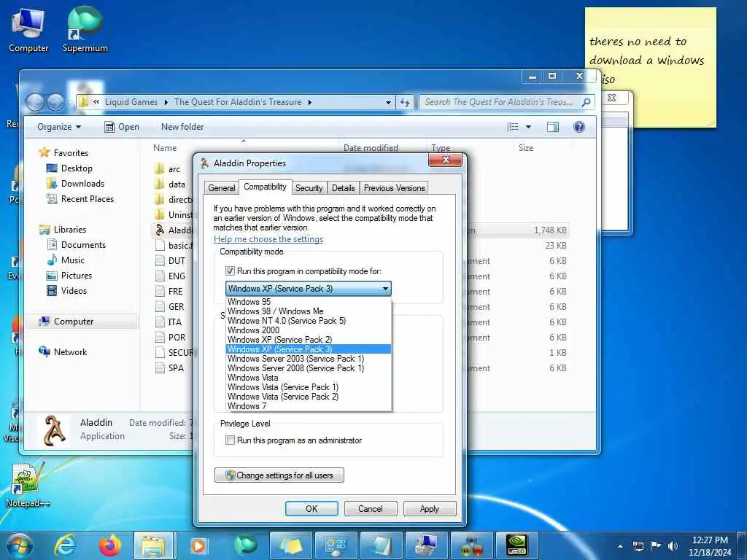Click the Windows Start orb
The image size is (747, 560).
(20, 545)
